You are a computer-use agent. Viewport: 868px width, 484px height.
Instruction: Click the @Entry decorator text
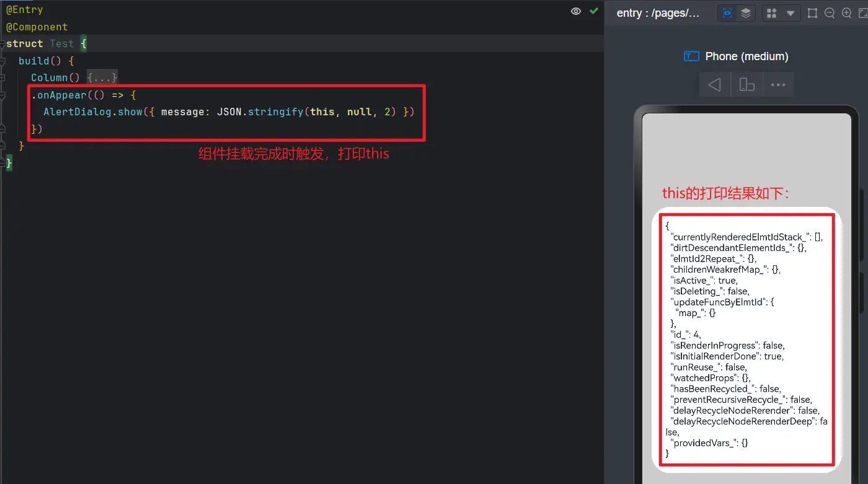coord(24,11)
